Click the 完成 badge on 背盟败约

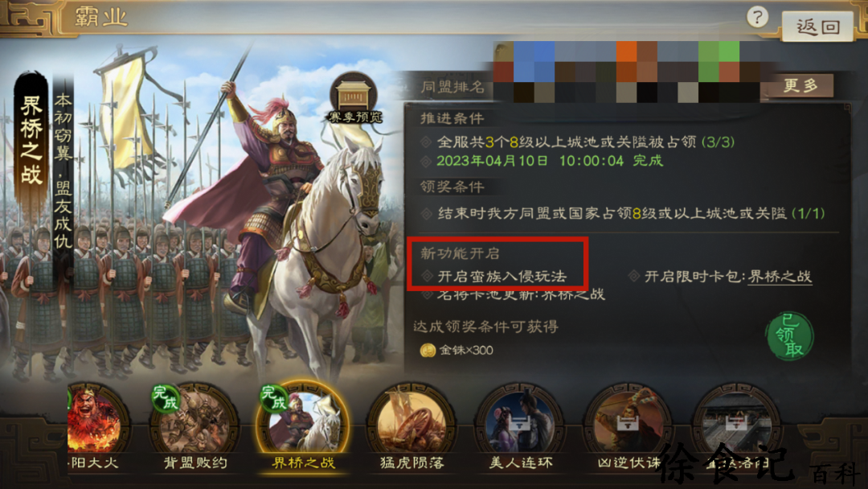(165, 398)
